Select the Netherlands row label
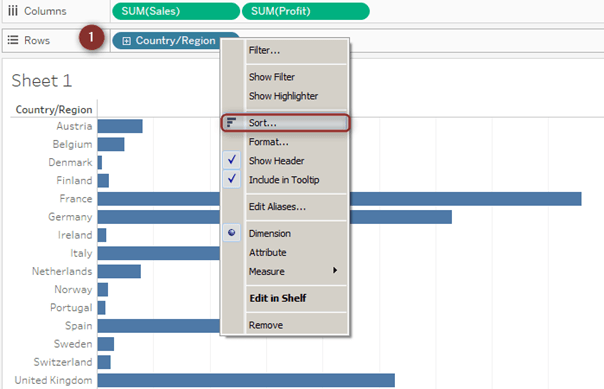The width and height of the screenshot is (604, 389). coord(62,271)
